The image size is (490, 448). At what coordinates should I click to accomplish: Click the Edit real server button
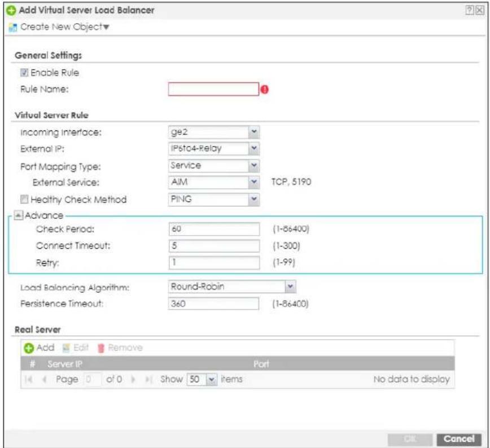pyautogui.click(x=76, y=347)
